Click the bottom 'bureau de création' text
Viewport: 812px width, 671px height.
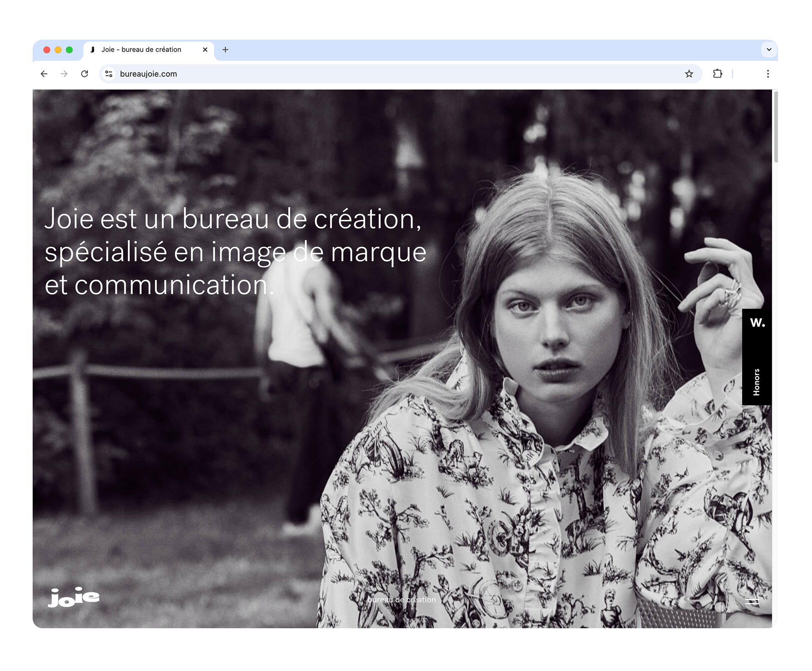[401, 600]
